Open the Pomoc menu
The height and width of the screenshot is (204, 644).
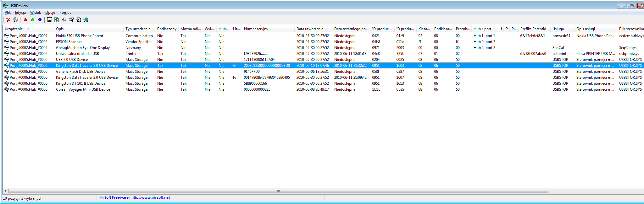click(65, 13)
